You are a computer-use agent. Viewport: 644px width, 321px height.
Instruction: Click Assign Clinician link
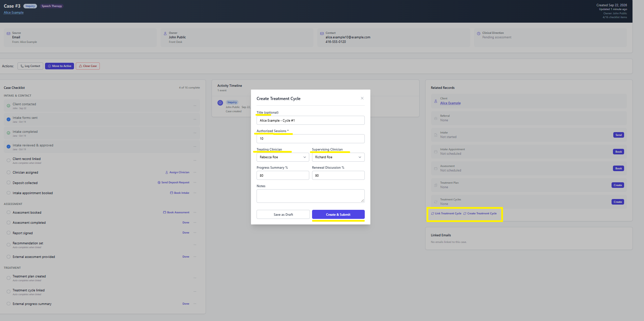177,172
